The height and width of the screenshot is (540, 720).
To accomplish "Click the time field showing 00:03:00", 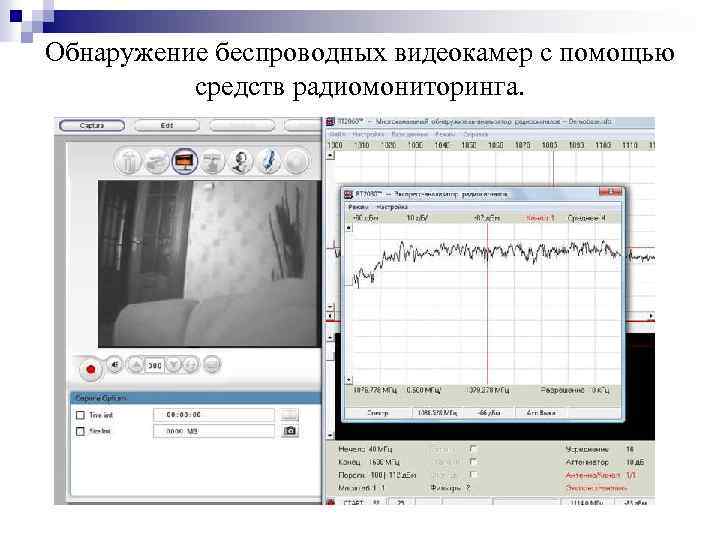I will pos(214,415).
